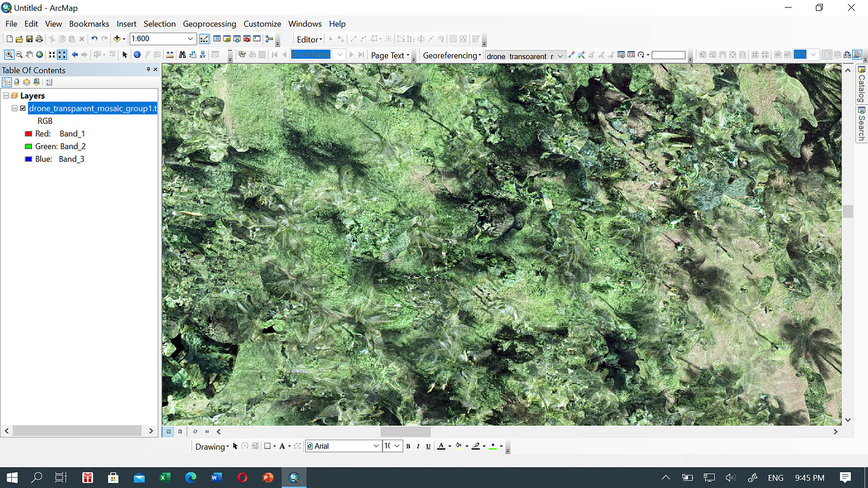Image resolution: width=868 pixels, height=488 pixels.
Task: Open the 1:600 map scale dropdown
Action: point(190,38)
